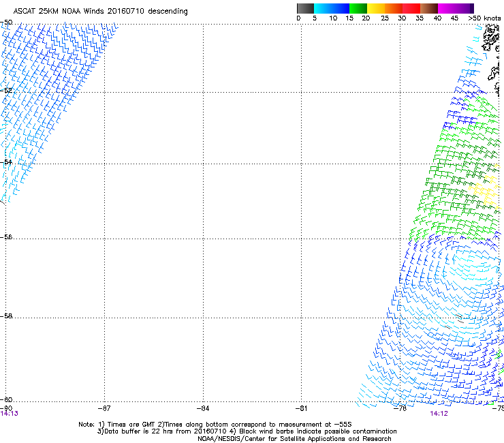Click the 'Data buffer is 22 hrs' note line

[247, 431]
